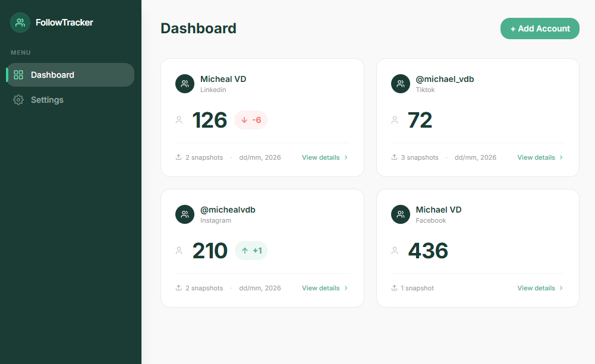
Task: Click the Add Account button
Action: click(540, 29)
